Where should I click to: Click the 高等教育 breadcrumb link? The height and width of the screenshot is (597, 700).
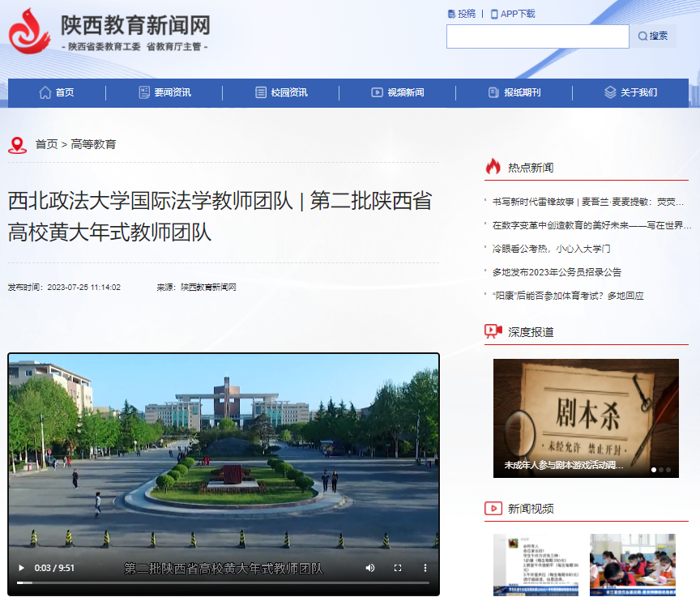pos(93,144)
